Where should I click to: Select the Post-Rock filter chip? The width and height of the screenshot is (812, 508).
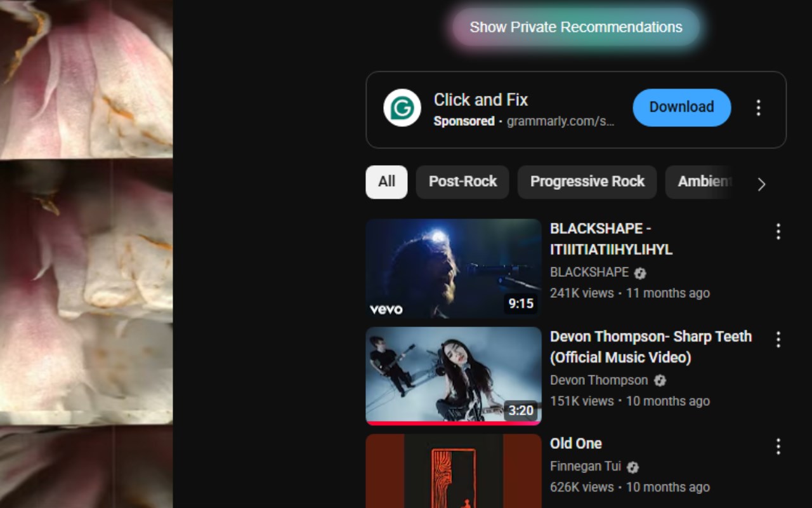[462, 182]
